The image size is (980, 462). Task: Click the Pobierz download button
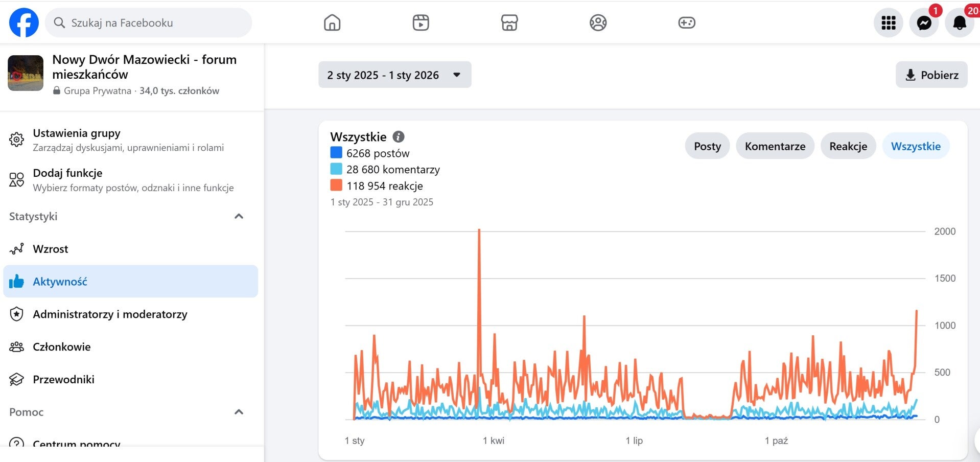pyautogui.click(x=931, y=75)
